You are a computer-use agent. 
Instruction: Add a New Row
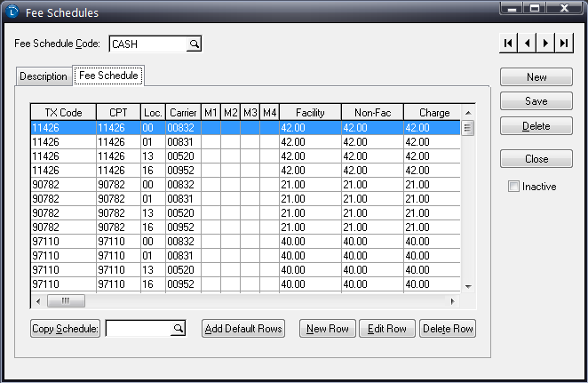328,329
